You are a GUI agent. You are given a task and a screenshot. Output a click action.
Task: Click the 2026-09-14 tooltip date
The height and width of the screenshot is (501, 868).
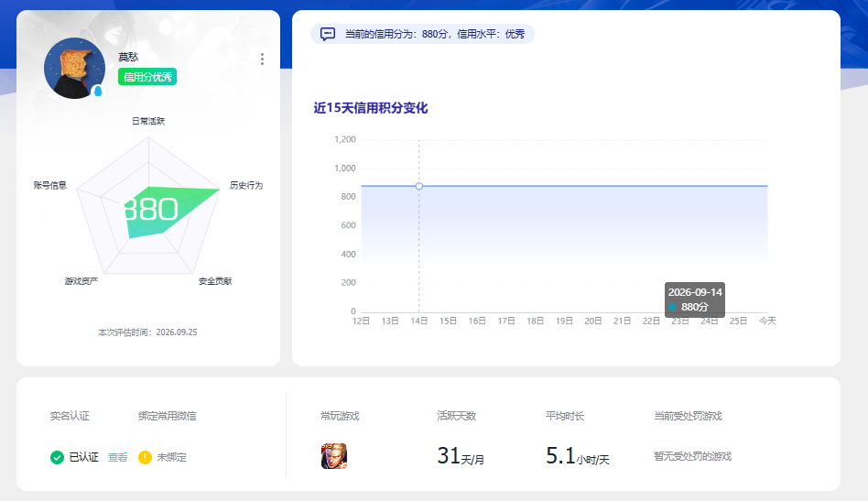tap(695, 292)
